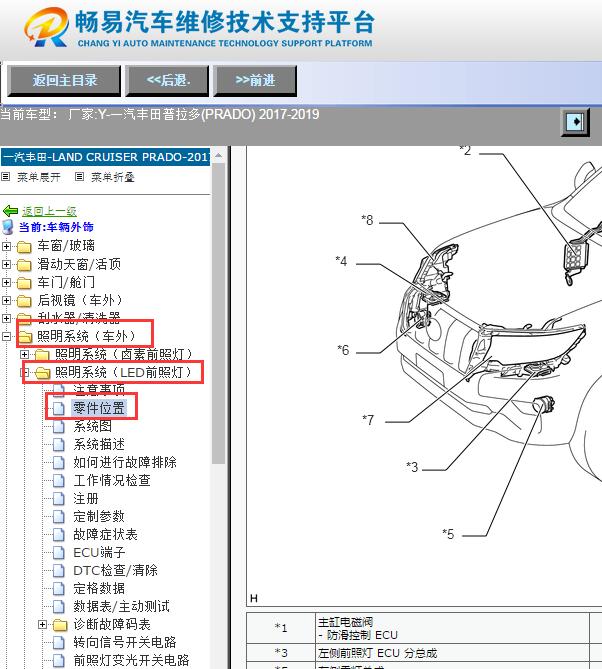Click the current-category icon beside 当前:车辆外饰
The image size is (602, 669).
8,227
